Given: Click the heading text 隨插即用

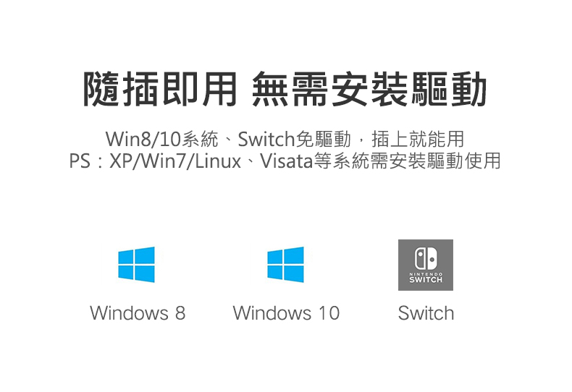Looking at the screenshot, I should point(160,89).
